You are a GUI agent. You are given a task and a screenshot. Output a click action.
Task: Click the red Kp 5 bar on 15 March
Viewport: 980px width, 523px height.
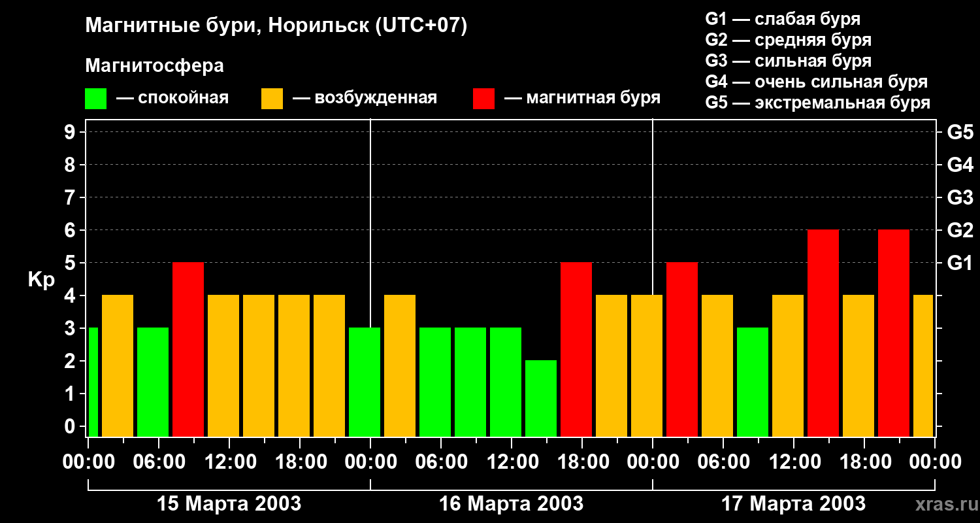(188, 349)
